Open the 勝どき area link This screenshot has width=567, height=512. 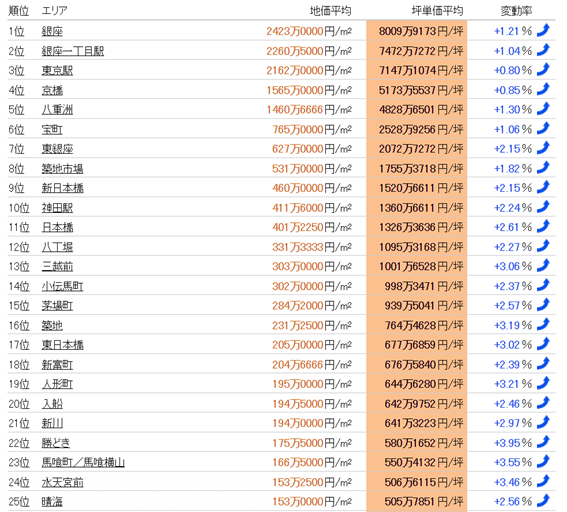tap(56, 443)
